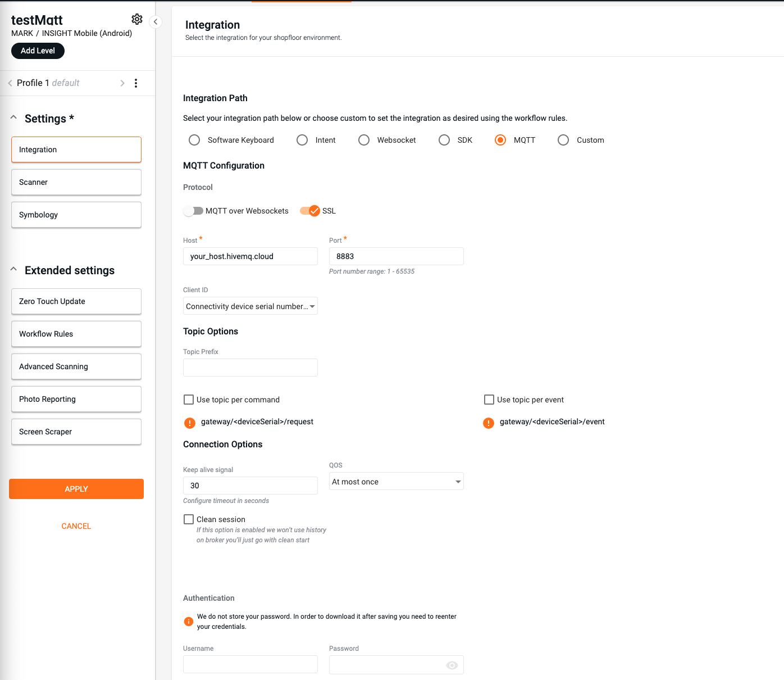Open the Client ID dropdown
The height and width of the screenshot is (680, 784).
[250, 306]
